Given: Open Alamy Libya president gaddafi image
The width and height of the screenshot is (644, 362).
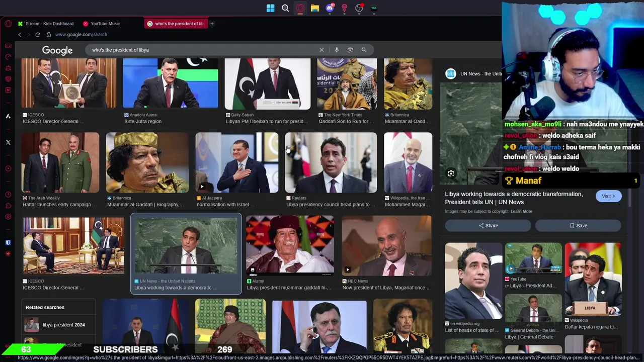Looking at the screenshot, I should [290, 246].
